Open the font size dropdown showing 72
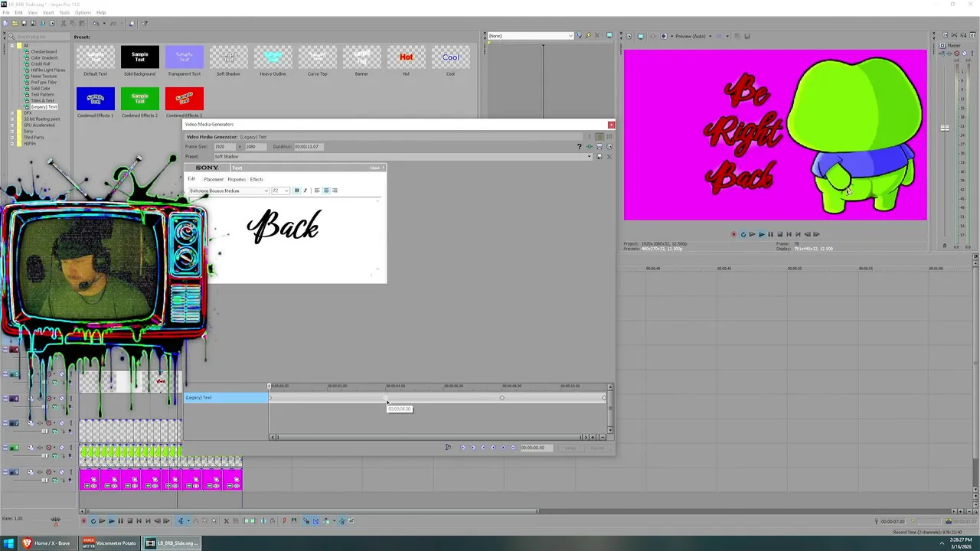This screenshot has height=551, width=980. coord(286,191)
